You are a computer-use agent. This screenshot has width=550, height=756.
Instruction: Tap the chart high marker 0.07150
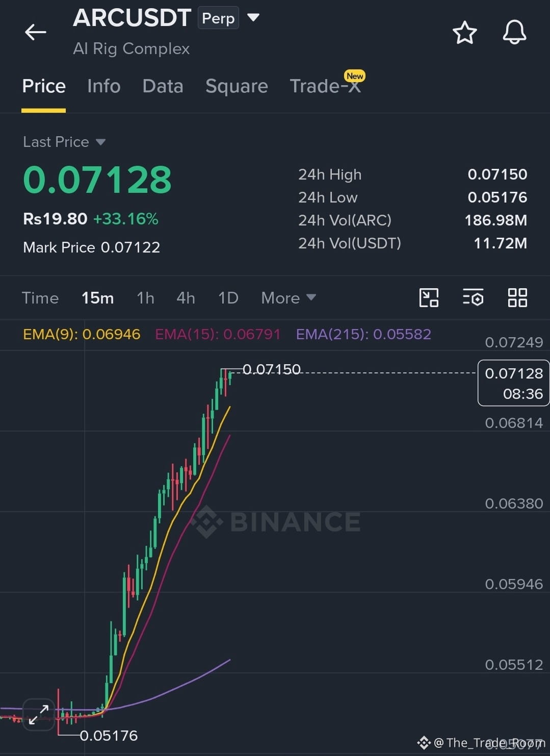pos(272,369)
